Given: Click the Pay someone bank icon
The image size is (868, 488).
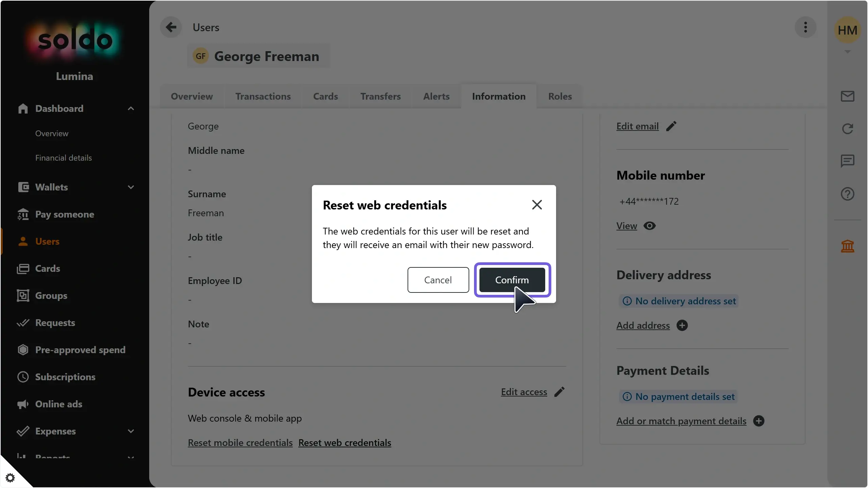Looking at the screenshot, I should click(23, 214).
